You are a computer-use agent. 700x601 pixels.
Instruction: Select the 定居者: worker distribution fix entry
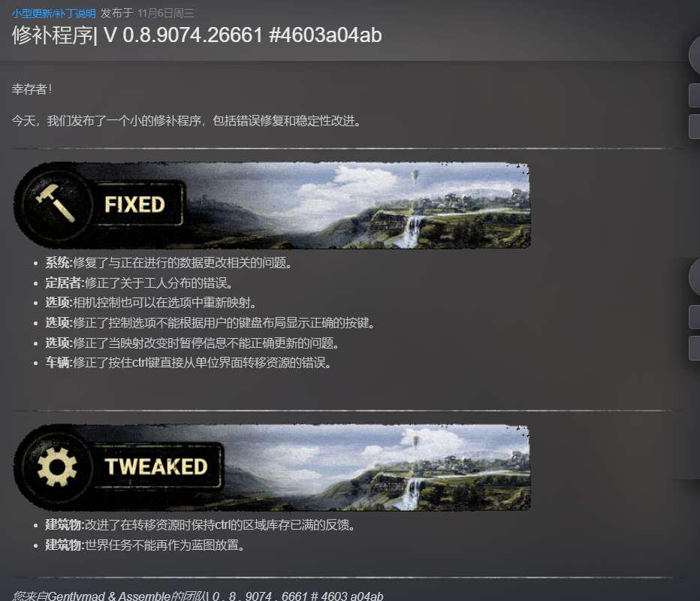[x=139, y=282]
